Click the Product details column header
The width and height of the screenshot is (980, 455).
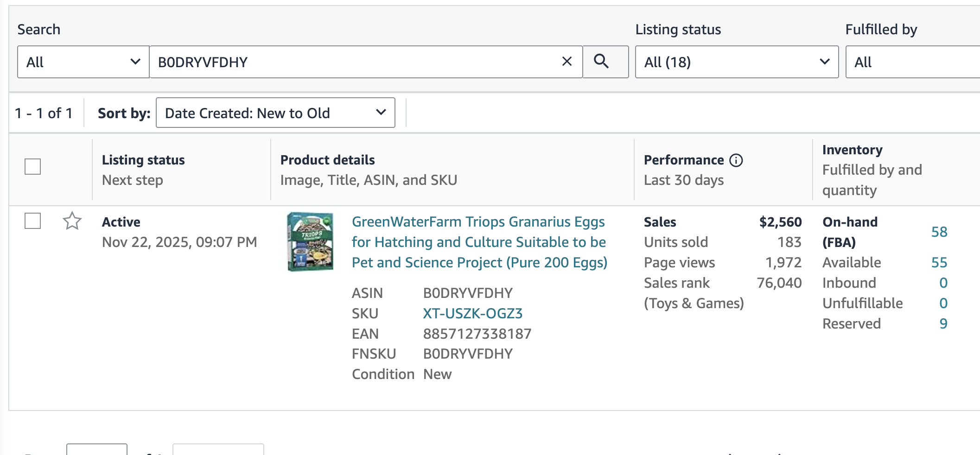tap(327, 160)
